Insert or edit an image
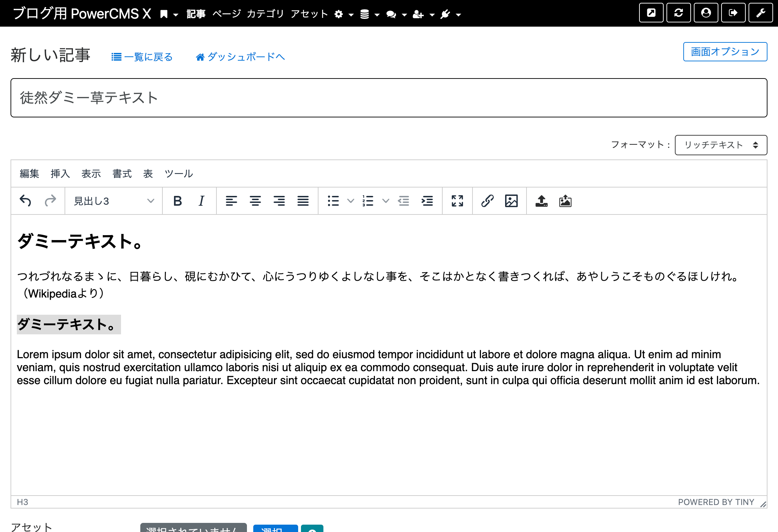 [511, 201]
